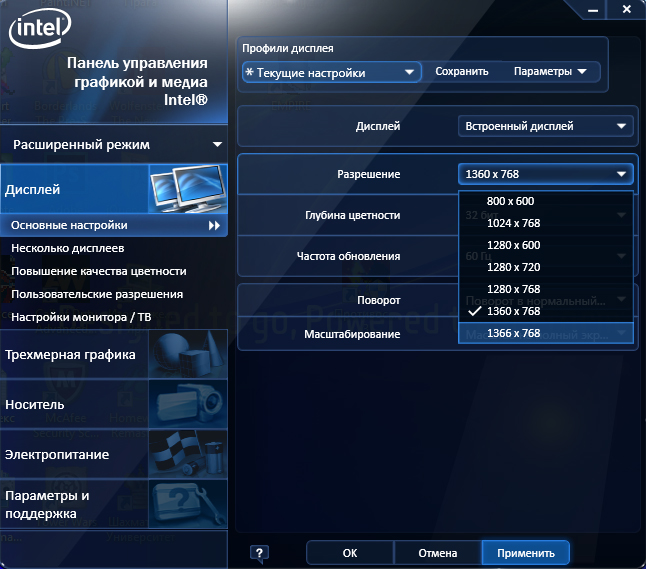Open the Дисплей section

[114, 189]
